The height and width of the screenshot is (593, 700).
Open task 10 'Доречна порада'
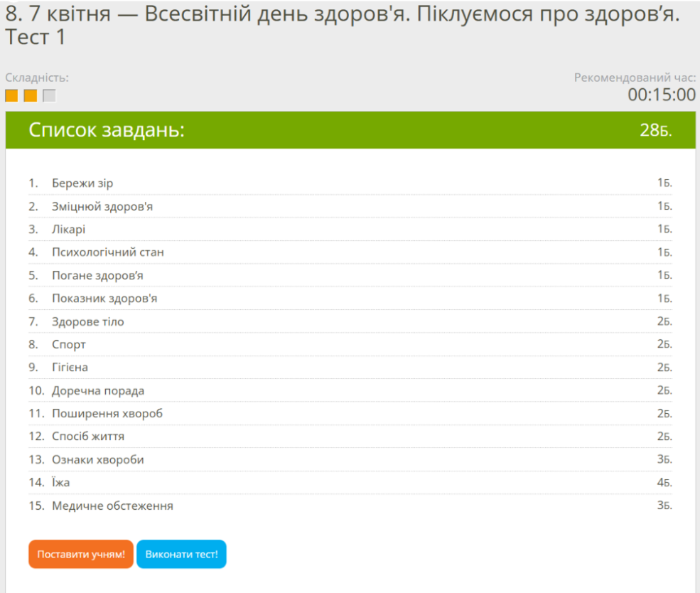pos(98,391)
